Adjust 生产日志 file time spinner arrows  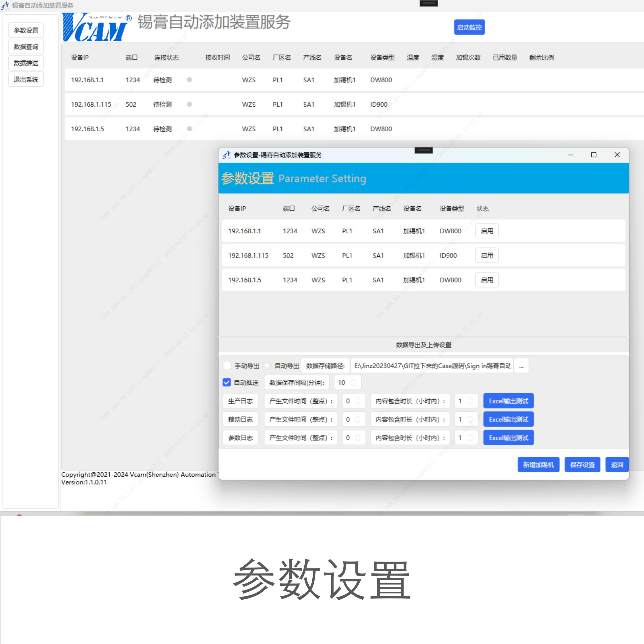click(358, 401)
